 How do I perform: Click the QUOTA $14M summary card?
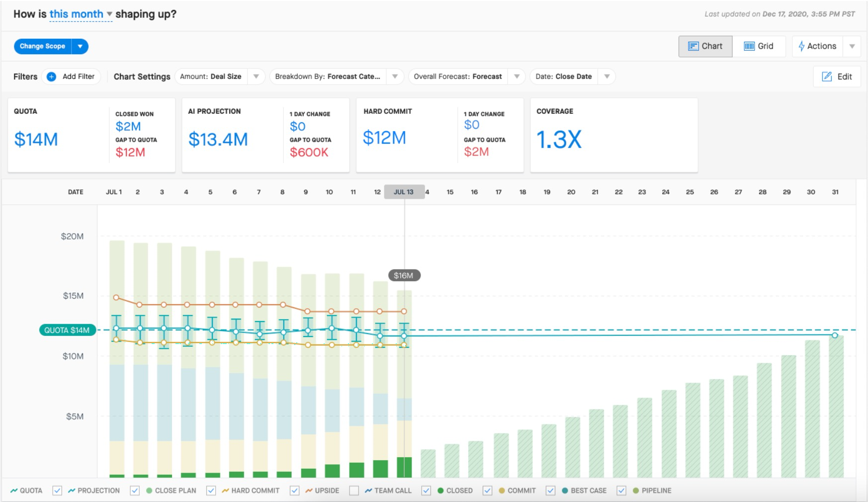point(91,135)
